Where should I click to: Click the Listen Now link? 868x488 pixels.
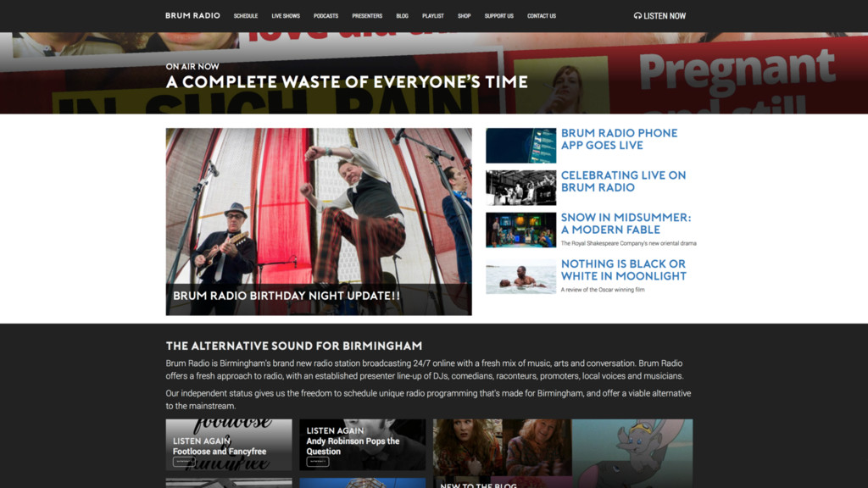659,16
